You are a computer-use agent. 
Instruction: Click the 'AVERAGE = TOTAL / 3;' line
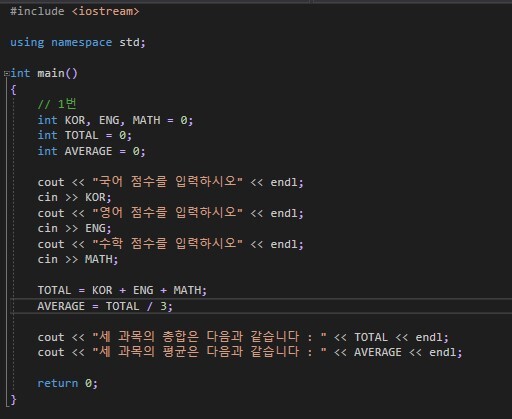[105, 306]
